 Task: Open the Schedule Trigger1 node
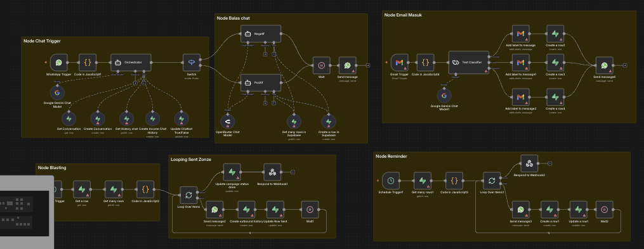click(391, 181)
